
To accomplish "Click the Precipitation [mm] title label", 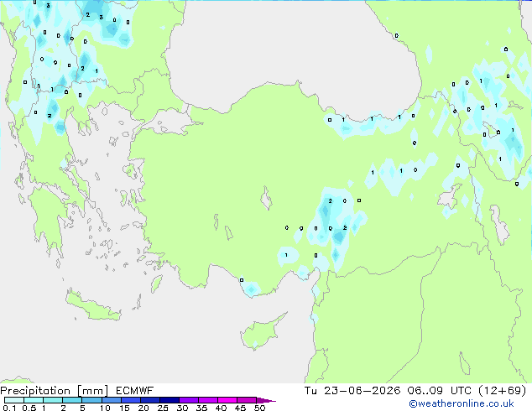I will [54, 391].
